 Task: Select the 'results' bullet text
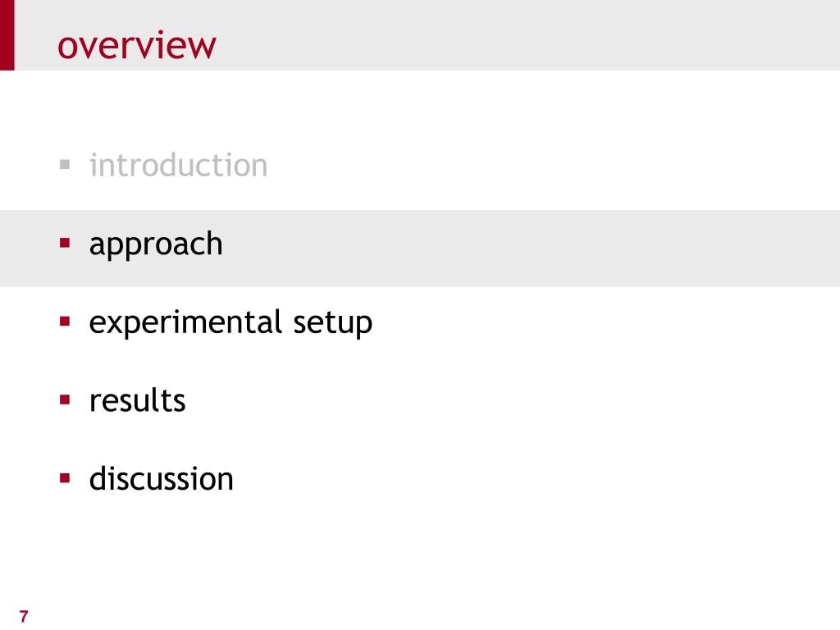[x=137, y=400]
